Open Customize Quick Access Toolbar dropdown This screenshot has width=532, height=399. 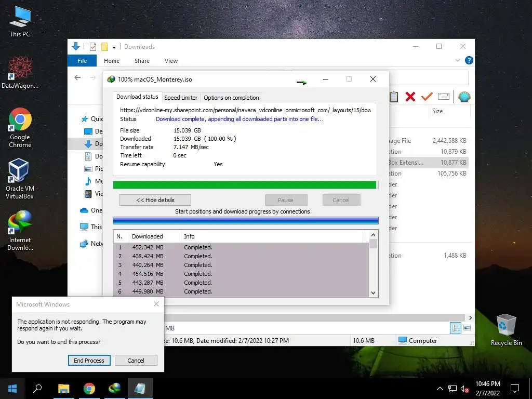click(x=114, y=47)
